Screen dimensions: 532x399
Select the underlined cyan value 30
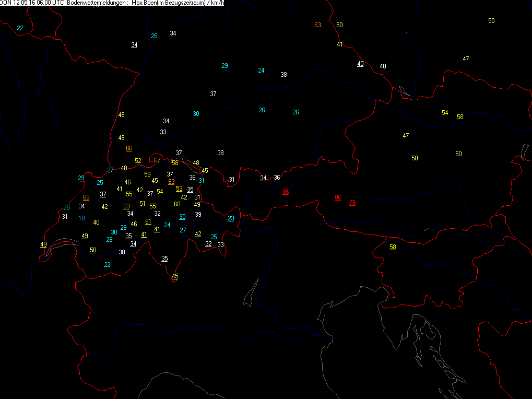pos(182,217)
